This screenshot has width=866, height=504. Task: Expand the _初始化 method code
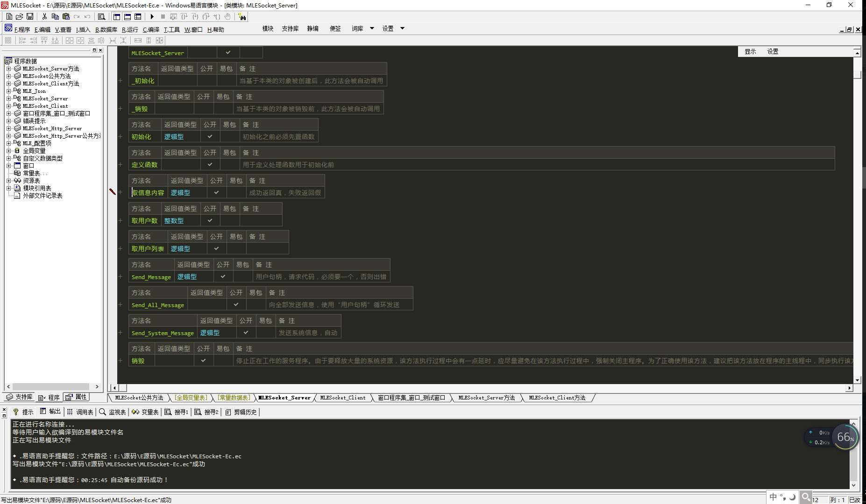tap(121, 81)
